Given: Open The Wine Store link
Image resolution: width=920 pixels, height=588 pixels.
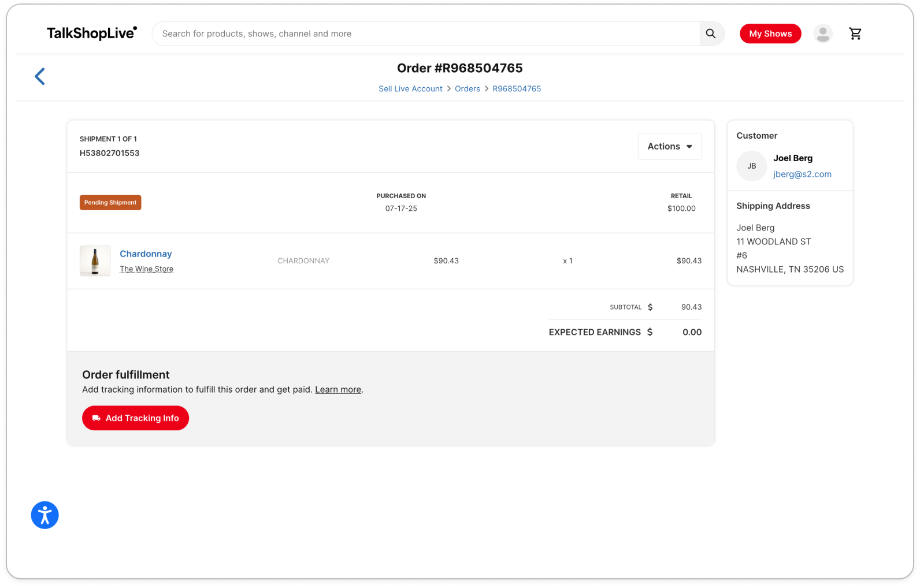Looking at the screenshot, I should click(x=146, y=269).
